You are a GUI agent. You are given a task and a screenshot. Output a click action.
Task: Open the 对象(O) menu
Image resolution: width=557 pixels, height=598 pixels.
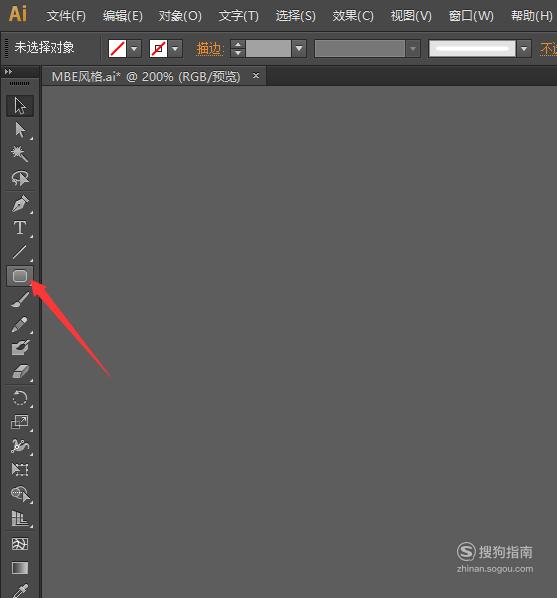click(x=180, y=16)
